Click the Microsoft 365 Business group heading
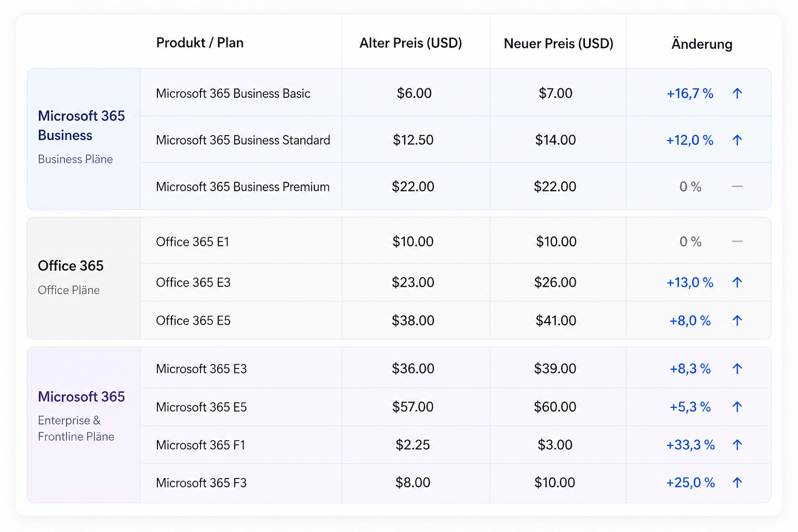 point(82,125)
